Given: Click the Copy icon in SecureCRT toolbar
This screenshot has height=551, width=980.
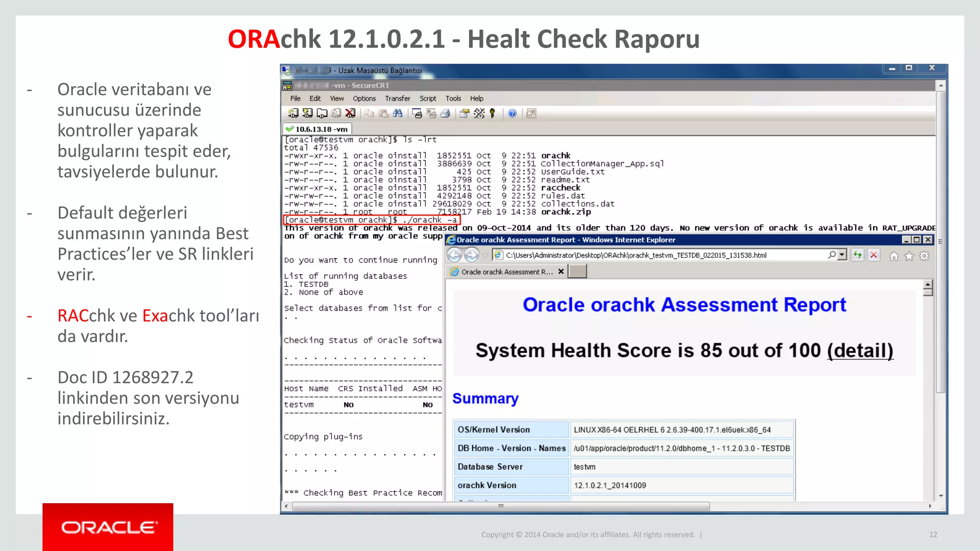Looking at the screenshot, I should click(369, 113).
